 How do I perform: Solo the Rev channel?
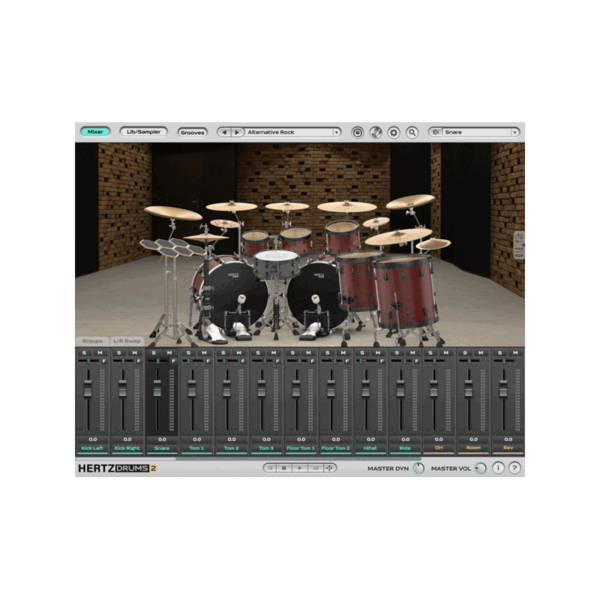pyautogui.click(x=500, y=353)
